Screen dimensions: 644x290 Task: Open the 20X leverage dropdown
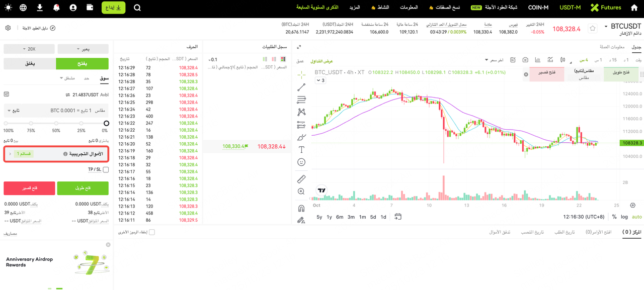[29, 49]
